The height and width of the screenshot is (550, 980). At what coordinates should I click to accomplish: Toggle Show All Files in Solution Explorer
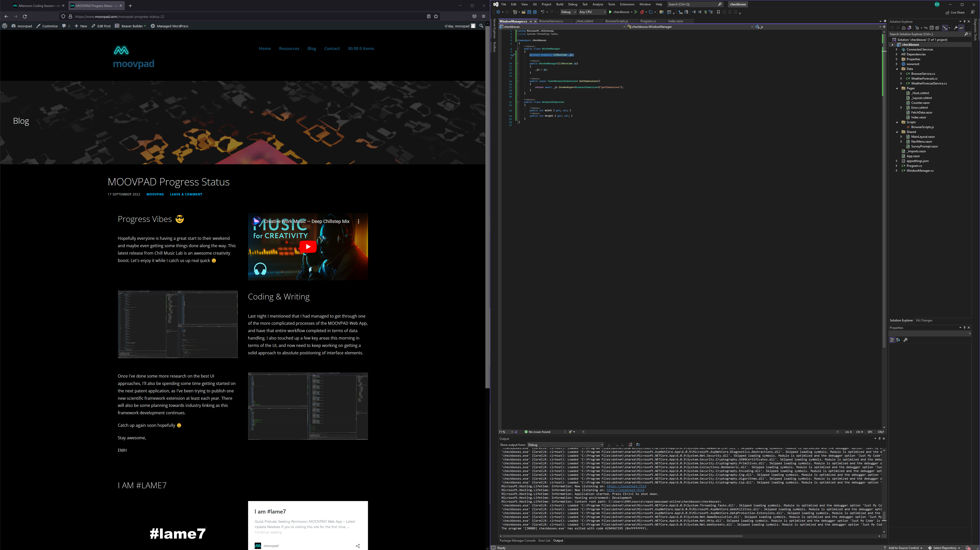[937, 28]
